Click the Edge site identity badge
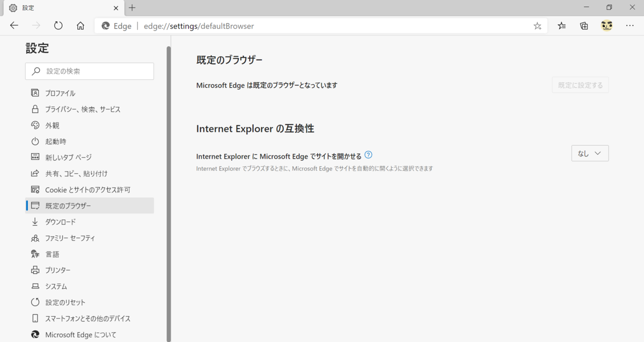Screen dimensions: 644x342 [x=116, y=26]
